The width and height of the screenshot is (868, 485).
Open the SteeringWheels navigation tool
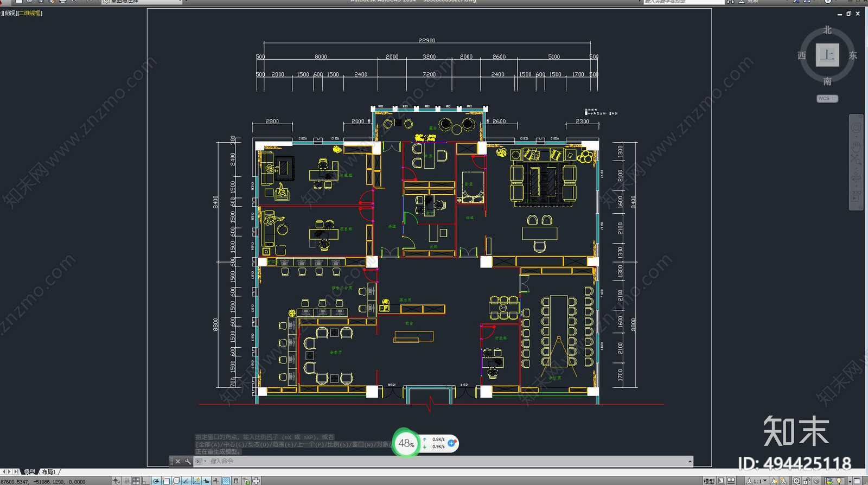(856, 128)
